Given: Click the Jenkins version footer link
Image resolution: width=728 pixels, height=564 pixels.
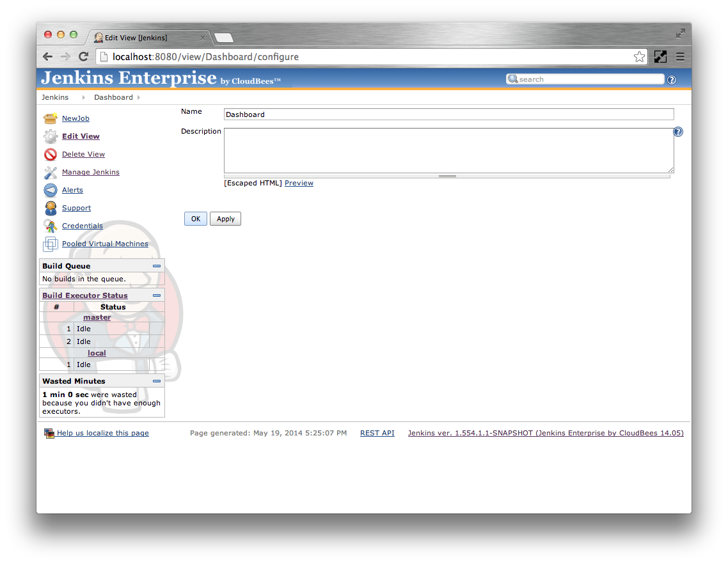Looking at the screenshot, I should 546,433.
